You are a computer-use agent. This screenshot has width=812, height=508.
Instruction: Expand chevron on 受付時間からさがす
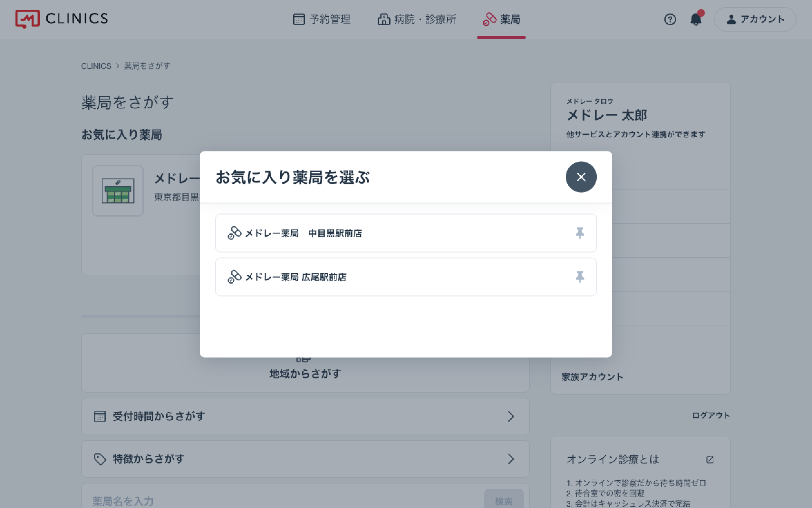click(x=511, y=416)
